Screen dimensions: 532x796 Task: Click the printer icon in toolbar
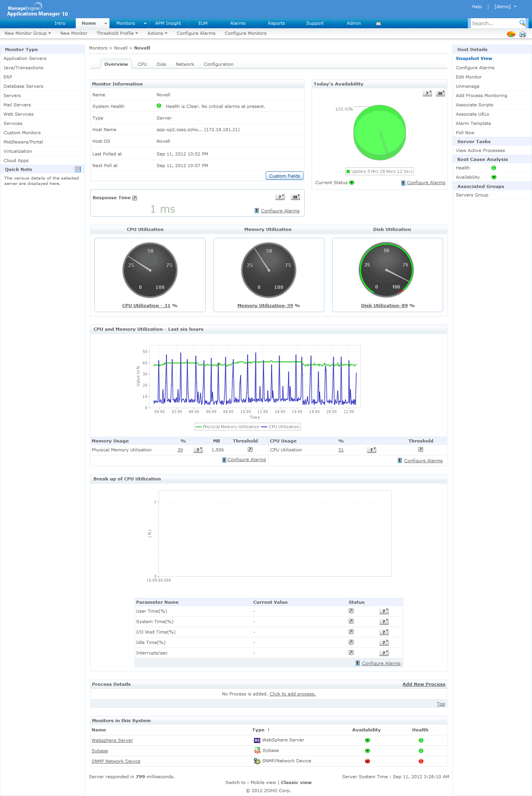click(523, 34)
